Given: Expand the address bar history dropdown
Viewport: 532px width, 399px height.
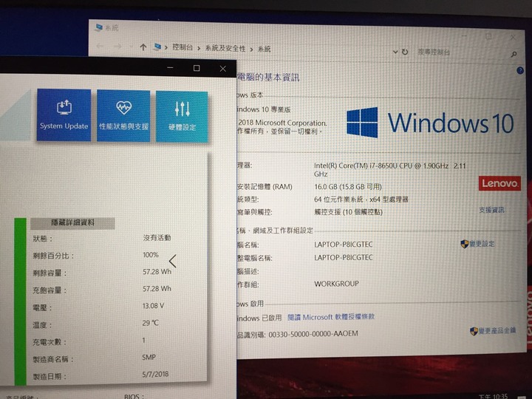Looking at the screenshot, I should click(395, 52).
